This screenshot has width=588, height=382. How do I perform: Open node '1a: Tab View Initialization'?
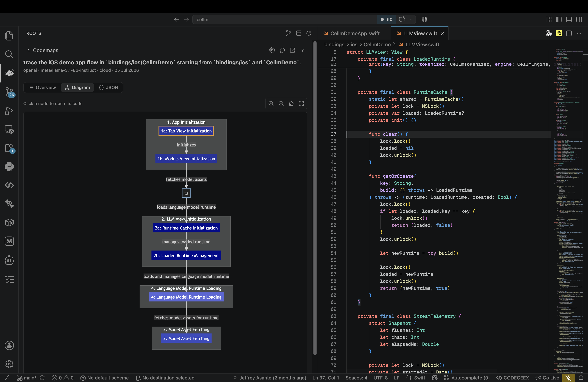pyautogui.click(x=186, y=131)
